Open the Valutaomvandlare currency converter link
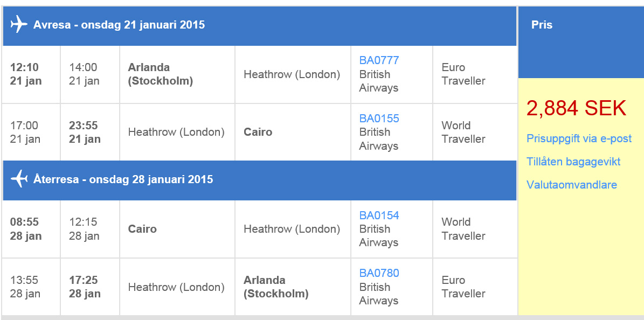Image resolution: width=644 pixels, height=320 pixels. click(571, 185)
